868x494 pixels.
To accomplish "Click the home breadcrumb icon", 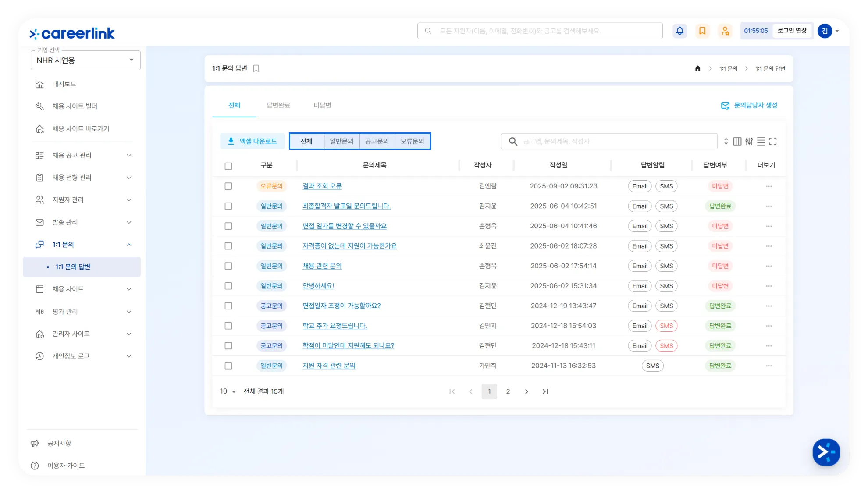I will (698, 68).
